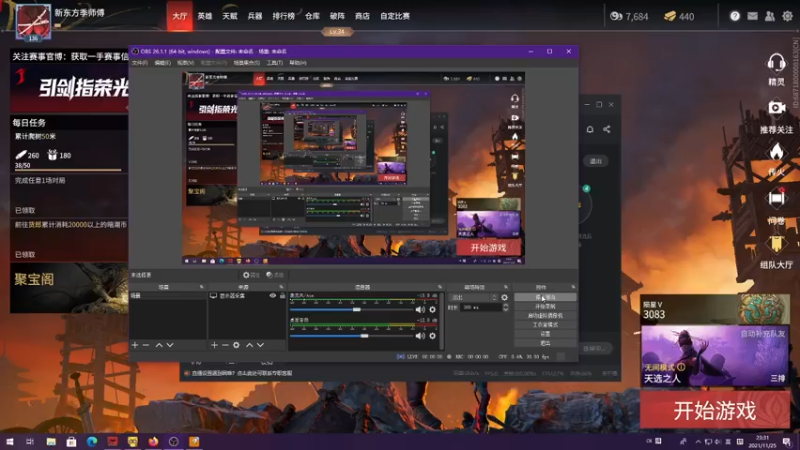The image size is (800, 450).
Task: Select the 天赋 talents tab in the game
Action: click(230, 16)
